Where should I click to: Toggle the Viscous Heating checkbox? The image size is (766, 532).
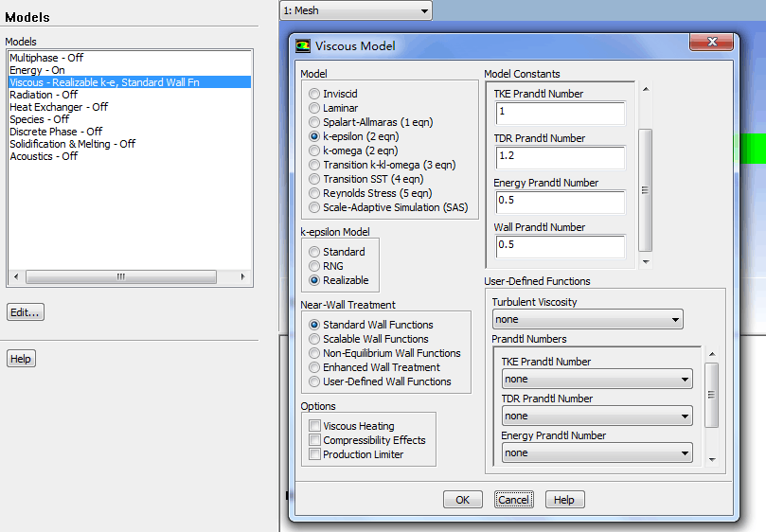pyautogui.click(x=314, y=426)
